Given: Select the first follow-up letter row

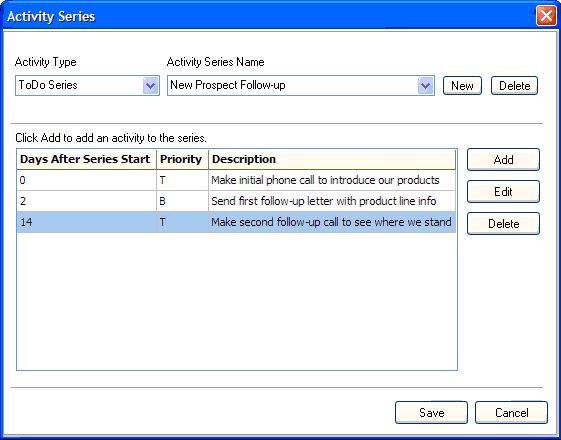Looking at the screenshot, I should (x=236, y=201).
